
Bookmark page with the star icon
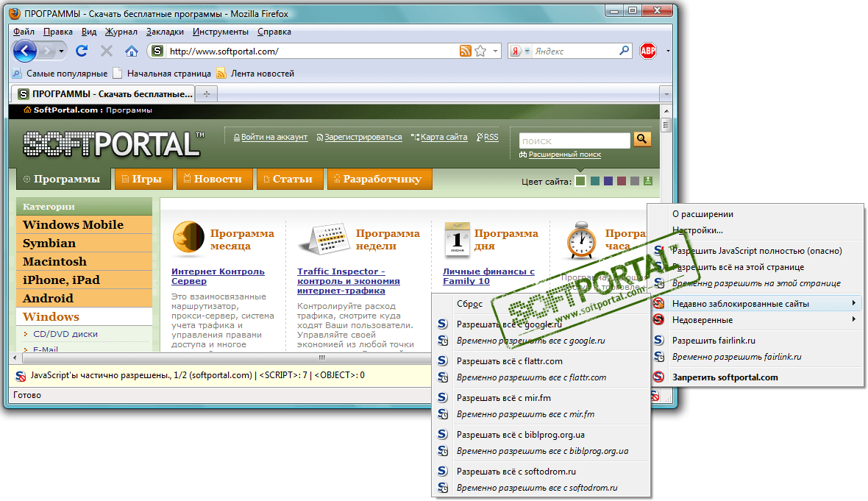point(480,51)
